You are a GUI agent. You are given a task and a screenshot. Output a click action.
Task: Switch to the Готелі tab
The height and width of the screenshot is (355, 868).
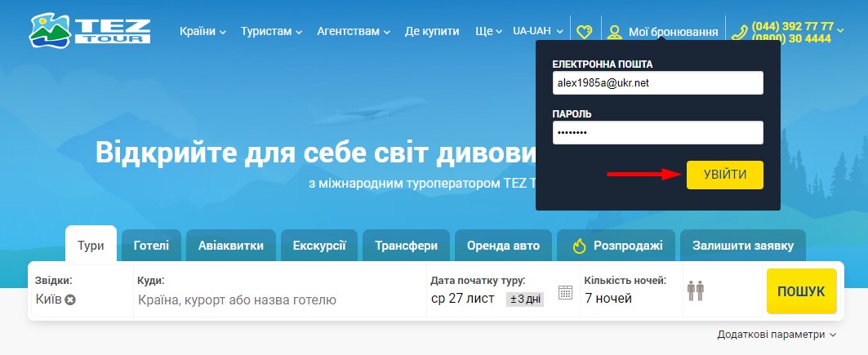pyautogui.click(x=151, y=246)
